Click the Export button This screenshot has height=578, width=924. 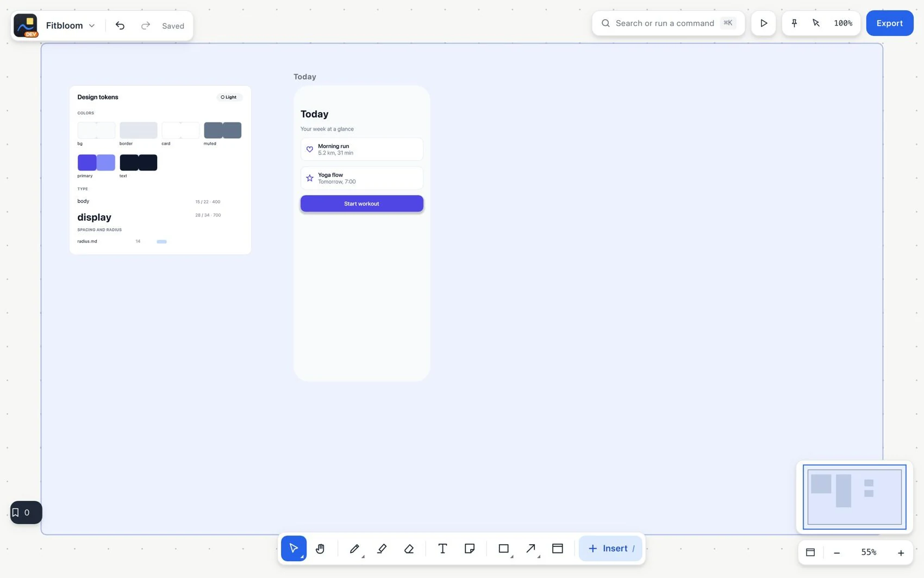(890, 23)
